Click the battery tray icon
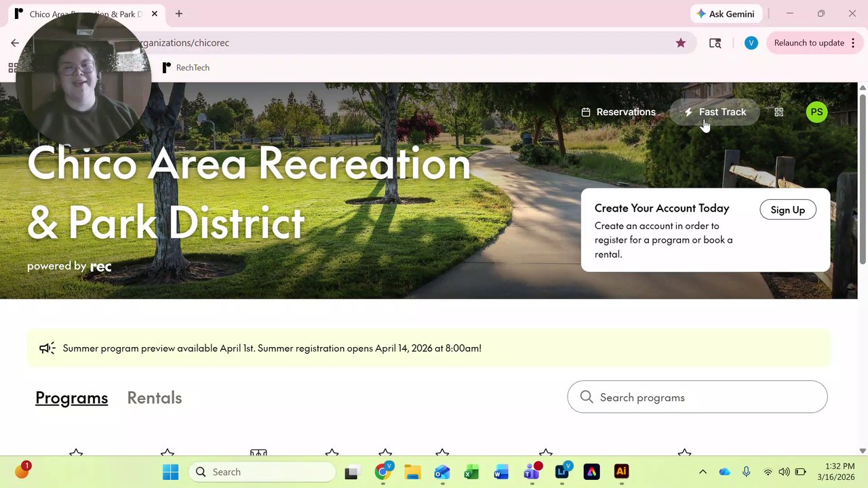 pos(800,472)
